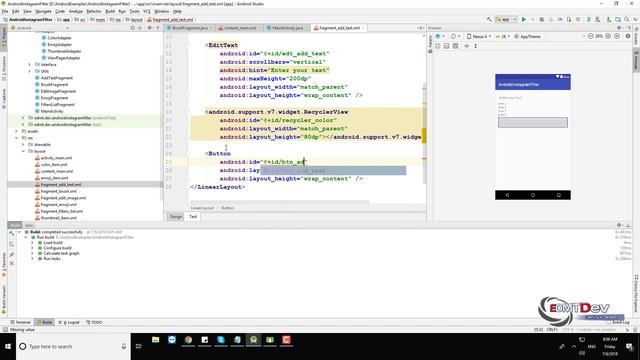Open the design surface layers dropdown in Preview
The width and height of the screenshot is (640, 360).
(x=440, y=36)
